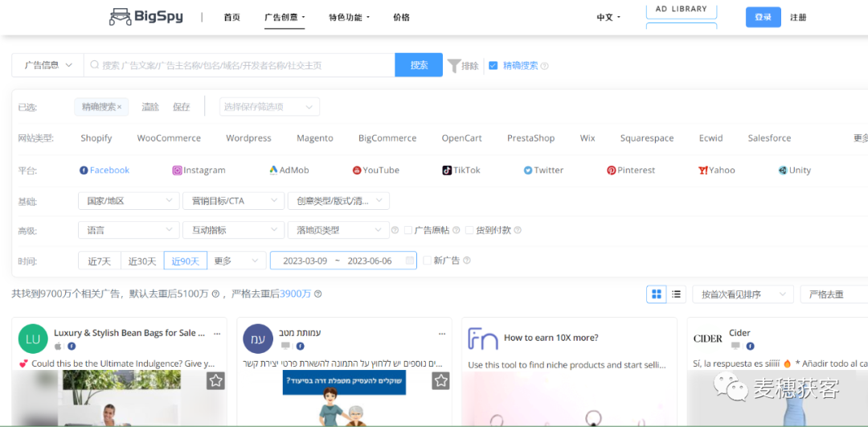Click the 2023-03-09 start date field

point(305,261)
